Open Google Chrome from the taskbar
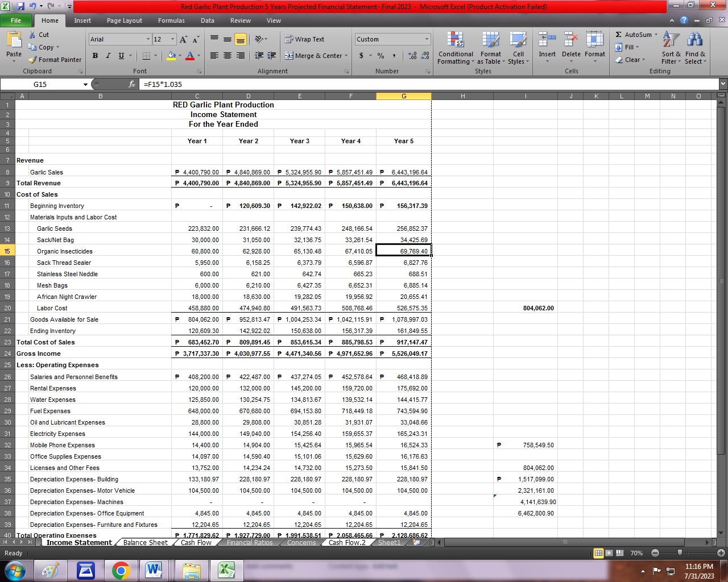 (x=121, y=570)
